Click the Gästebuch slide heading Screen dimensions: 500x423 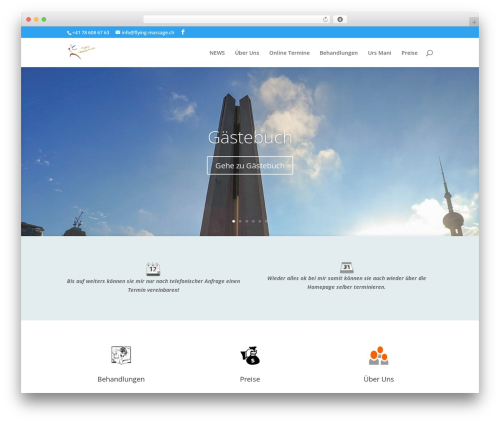pos(250,137)
